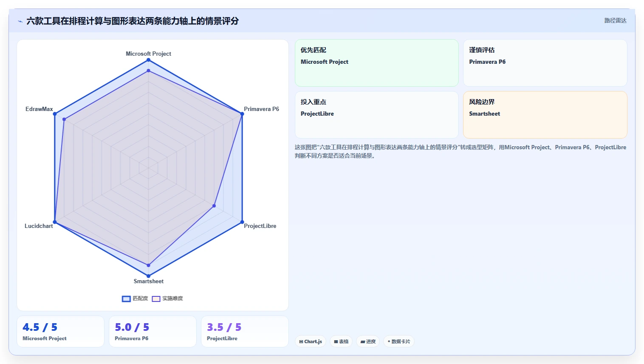Click the 数据卡片 tag text
The width and height of the screenshot is (644, 364).
point(401,341)
